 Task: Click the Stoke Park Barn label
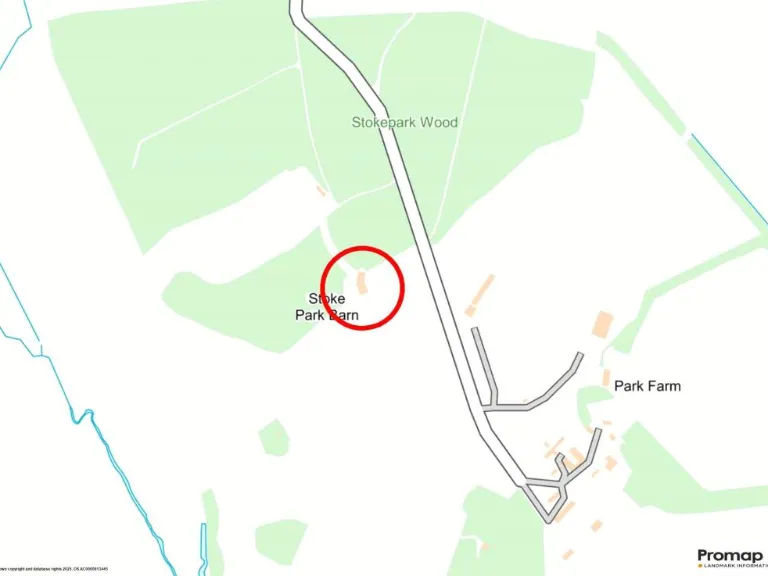click(327, 307)
